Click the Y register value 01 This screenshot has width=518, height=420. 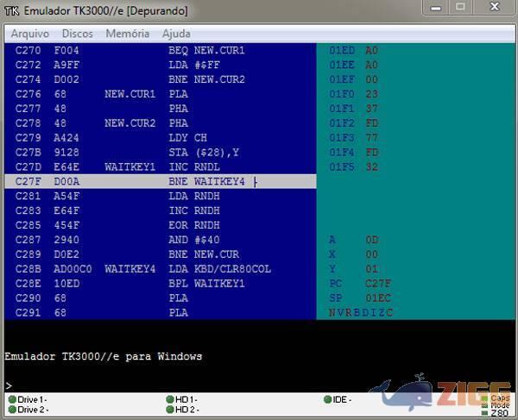point(371,269)
